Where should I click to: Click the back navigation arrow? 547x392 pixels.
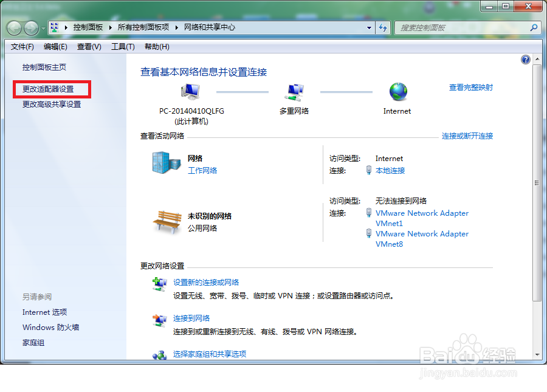coord(13,27)
